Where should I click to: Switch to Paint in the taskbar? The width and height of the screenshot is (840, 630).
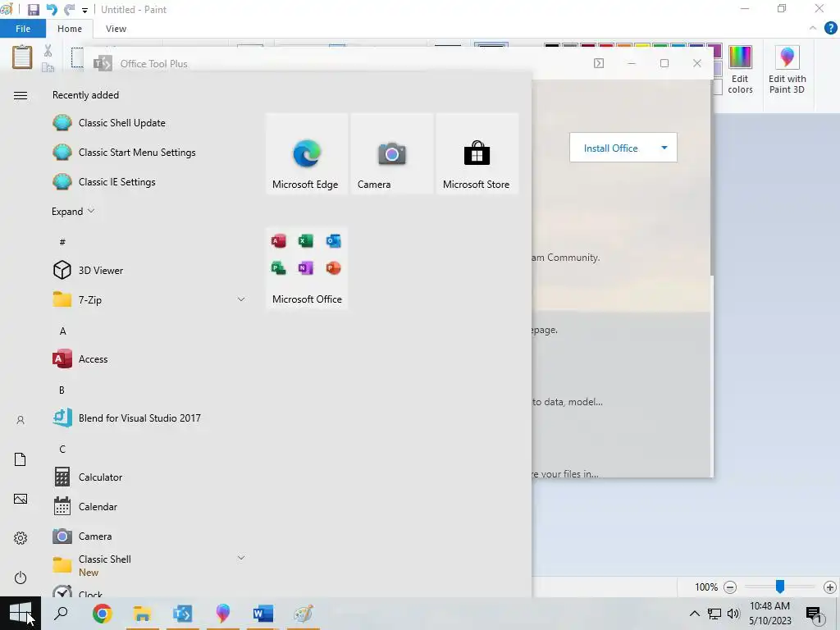point(304,614)
